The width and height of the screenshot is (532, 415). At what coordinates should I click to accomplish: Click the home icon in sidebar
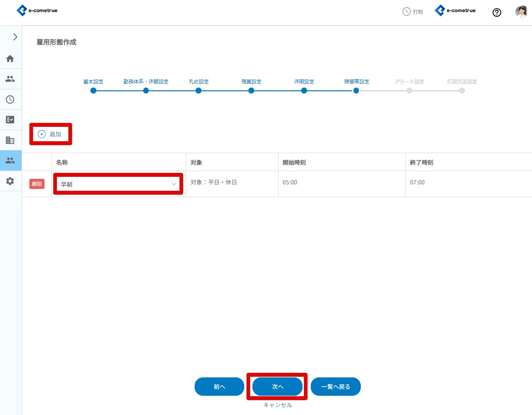click(10, 59)
